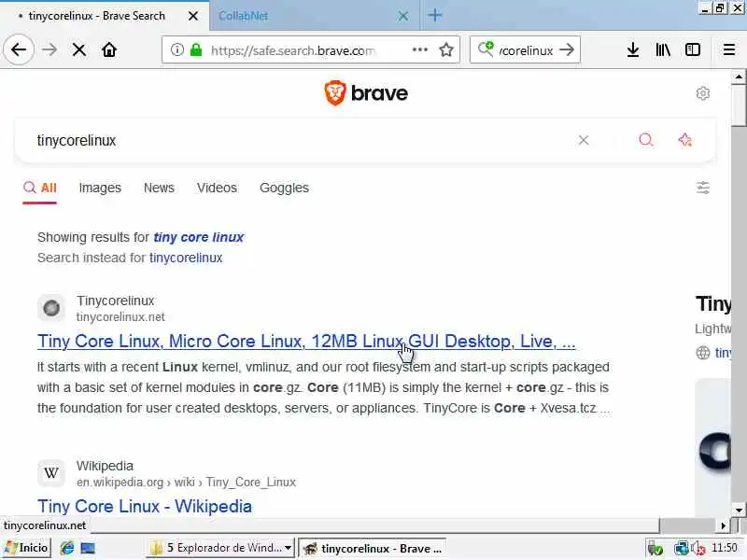Open Brave search settings gear
The image size is (747, 560).
click(703, 93)
